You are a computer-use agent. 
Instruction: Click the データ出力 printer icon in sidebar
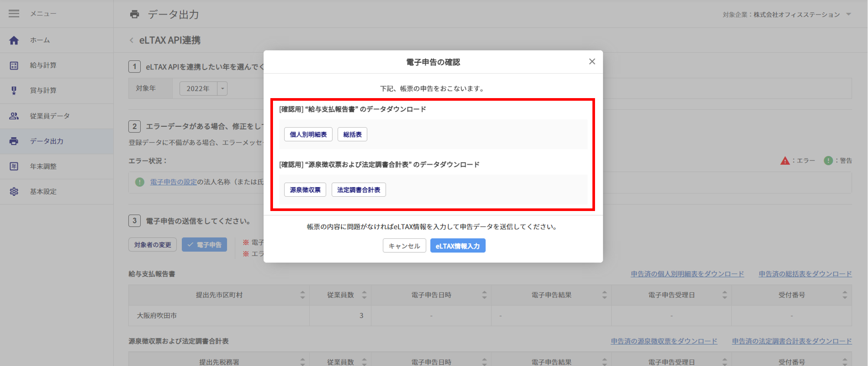14,141
